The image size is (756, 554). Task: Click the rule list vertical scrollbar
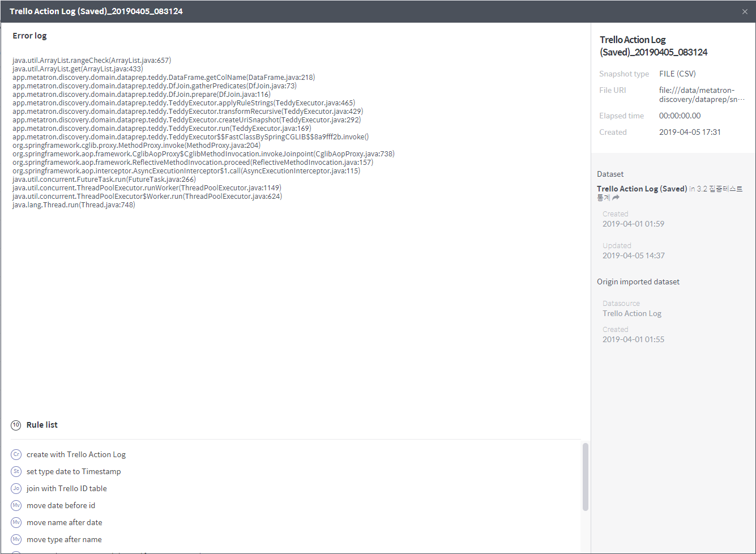[x=585, y=477]
